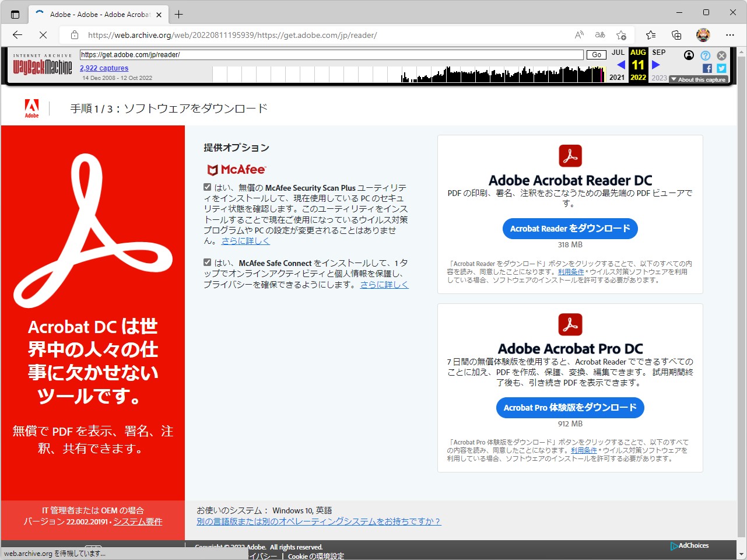Click the scrollbar down arrow
Image resolution: width=747 pixels, height=560 pixels.
[742, 554]
